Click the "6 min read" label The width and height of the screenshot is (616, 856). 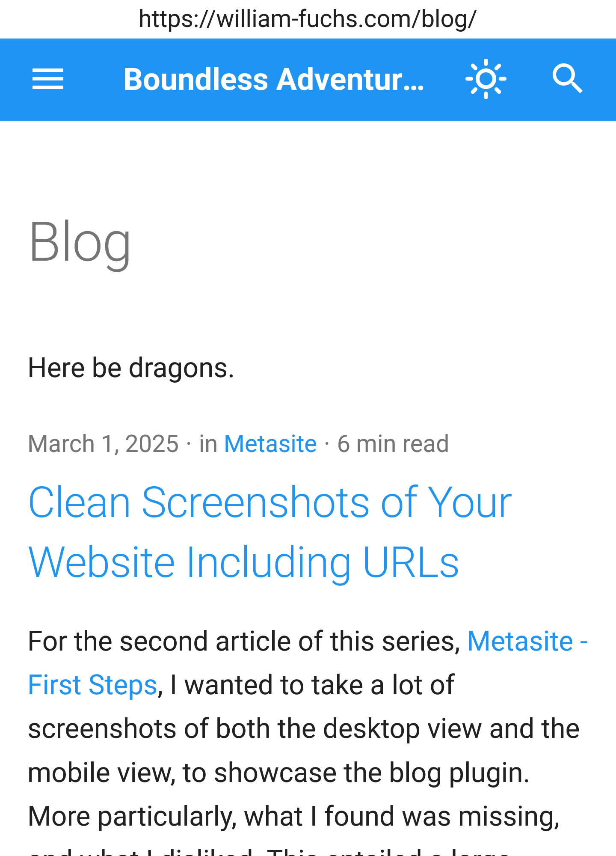pos(393,443)
